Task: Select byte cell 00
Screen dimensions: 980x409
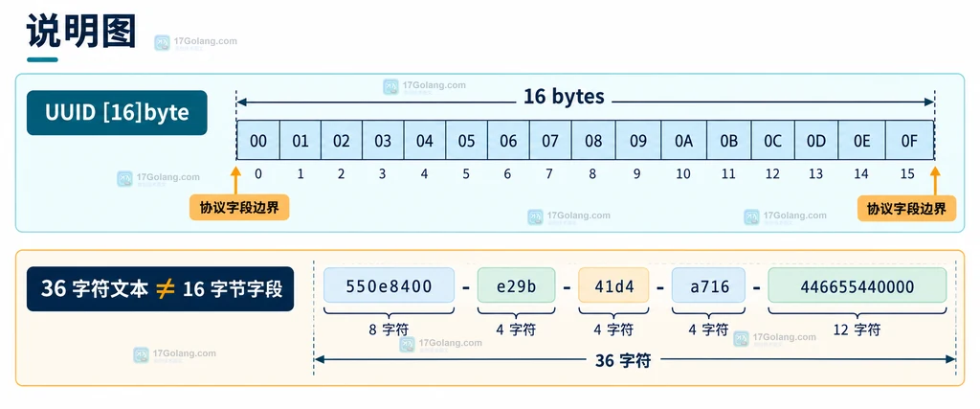Action: (x=258, y=141)
